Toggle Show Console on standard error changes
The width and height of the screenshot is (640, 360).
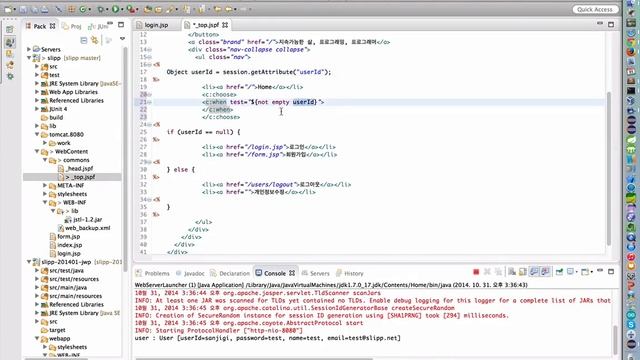(545, 272)
